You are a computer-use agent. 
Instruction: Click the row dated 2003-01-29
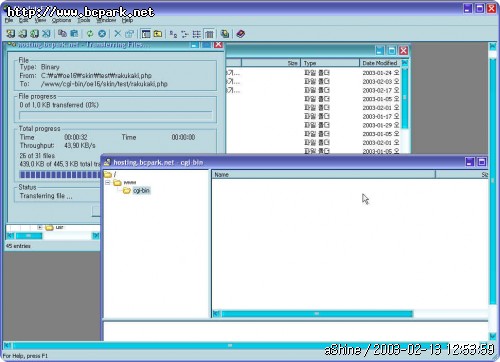[x=313, y=125]
